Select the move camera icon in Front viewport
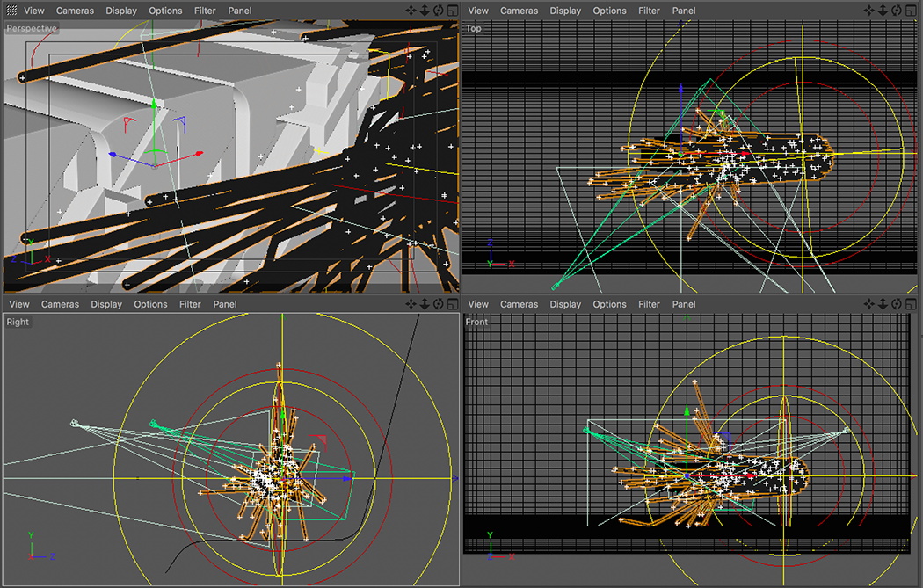Viewport: 923px width, 588px height. coord(868,304)
